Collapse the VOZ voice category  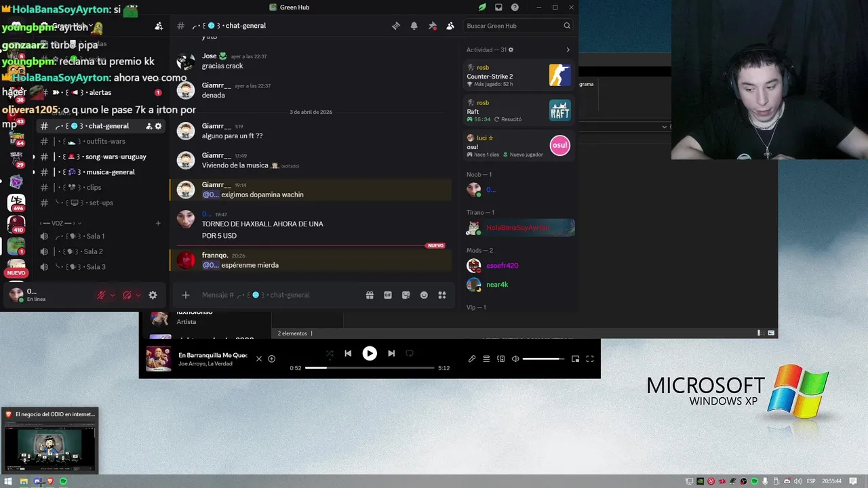(61, 223)
